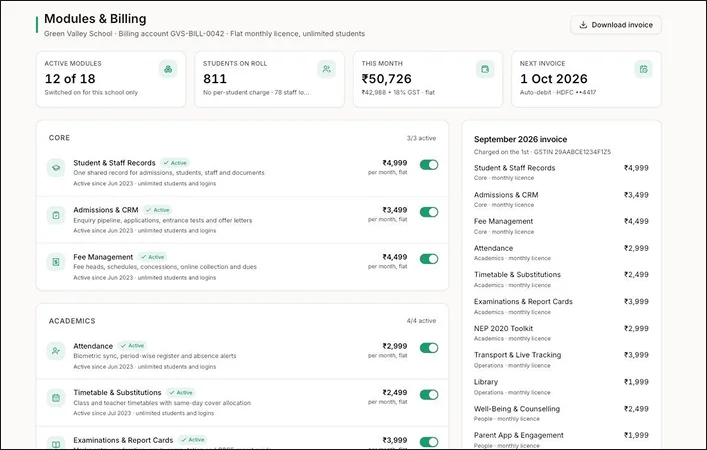
Task: Click the Active badge beside Fee Management
Action: [152, 257]
